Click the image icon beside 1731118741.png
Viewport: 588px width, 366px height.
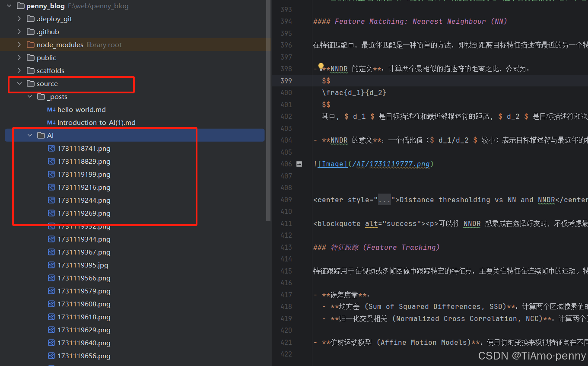coord(51,149)
